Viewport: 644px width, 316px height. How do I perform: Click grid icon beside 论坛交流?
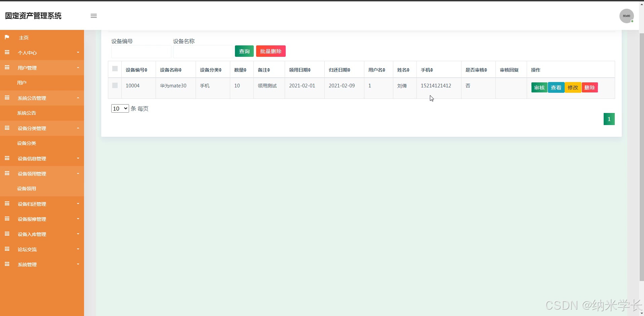[7, 249]
